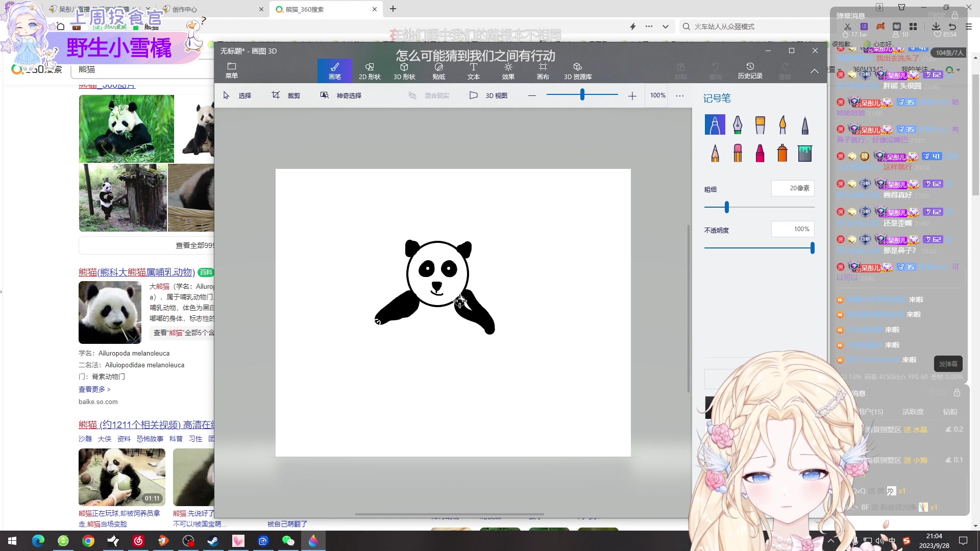Open the 3D shapes tab
The width and height of the screenshot is (980, 551).
click(404, 70)
